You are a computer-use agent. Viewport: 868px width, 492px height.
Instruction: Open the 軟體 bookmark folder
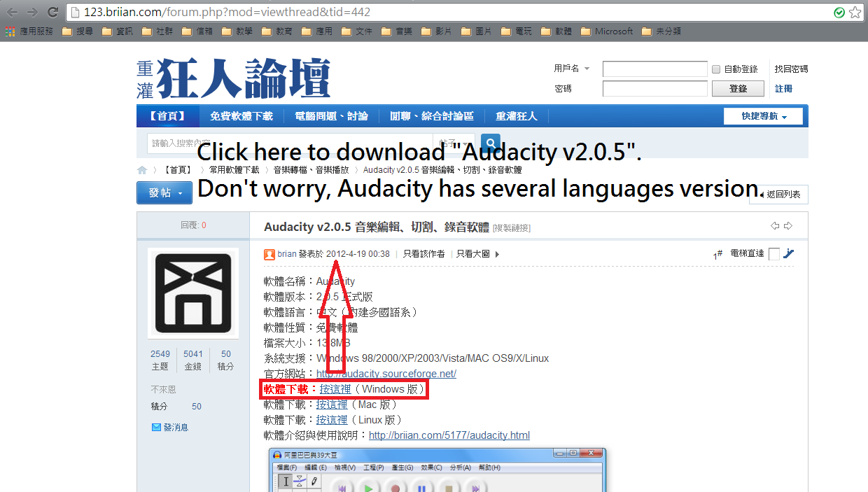[556, 31]
